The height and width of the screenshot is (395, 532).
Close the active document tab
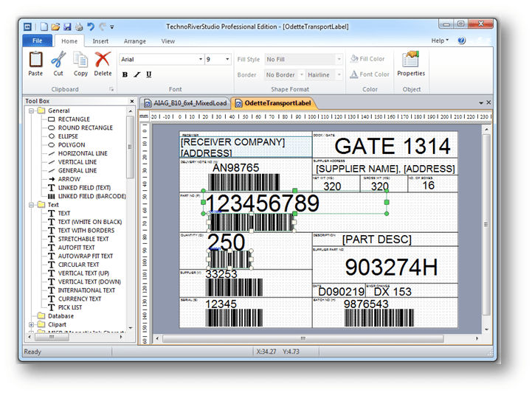click(488, 102)
